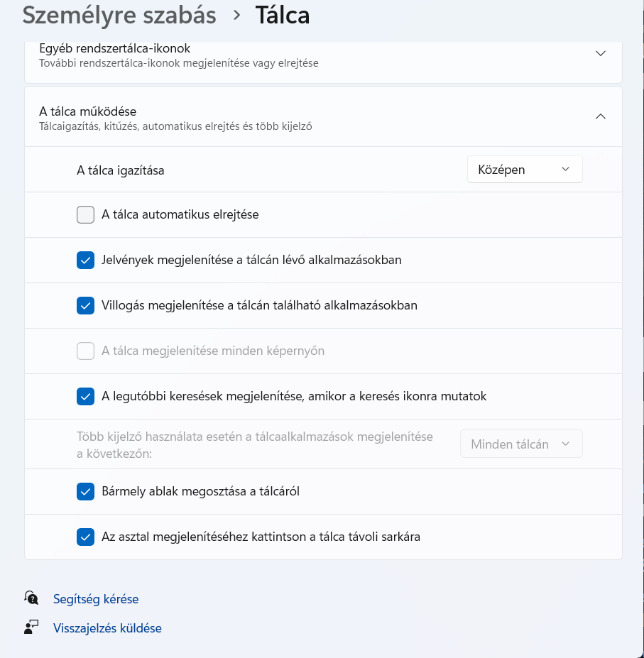
Task: Open the Segítség kérése link
Action: pos(96,599)
